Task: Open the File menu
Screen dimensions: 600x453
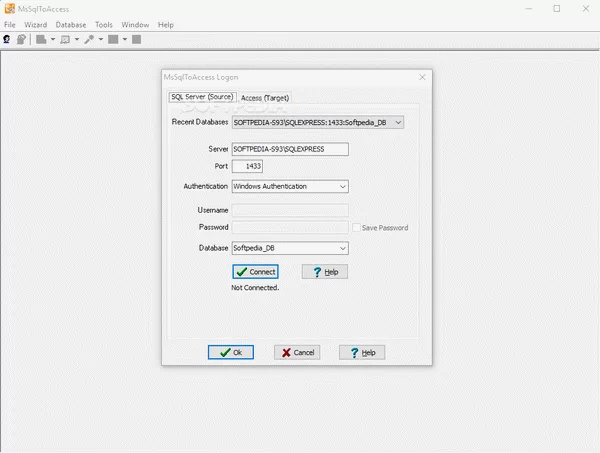Action: [10, 25]
